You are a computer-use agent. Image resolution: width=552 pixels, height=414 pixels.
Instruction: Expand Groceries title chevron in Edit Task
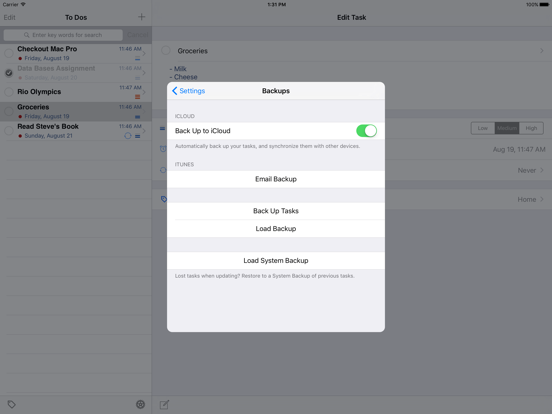click(542, 51)
